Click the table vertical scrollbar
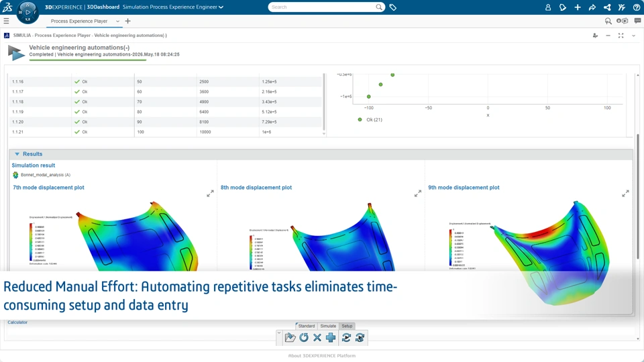 coord(324,103)
